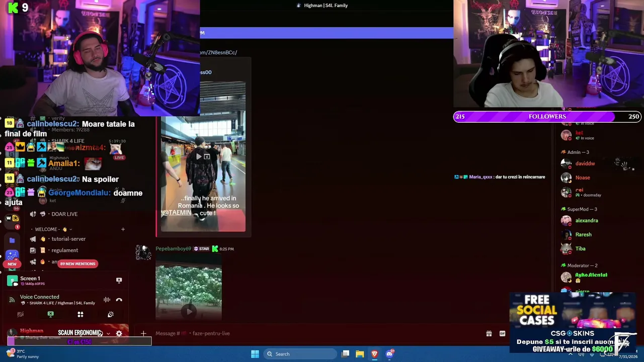Image resolution: width=644 pixels, height=362 pixels.
Task: Click the Voice Connected status text
Action: coord(40,297)
